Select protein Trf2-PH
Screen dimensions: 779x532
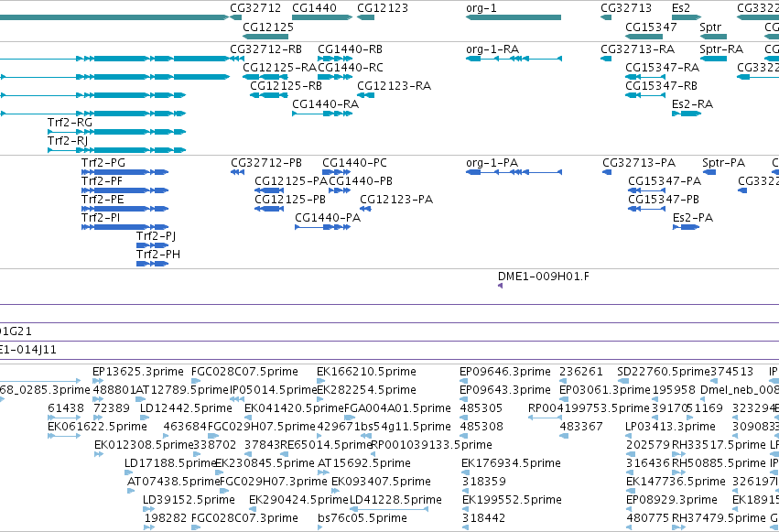tap(158, 255)
